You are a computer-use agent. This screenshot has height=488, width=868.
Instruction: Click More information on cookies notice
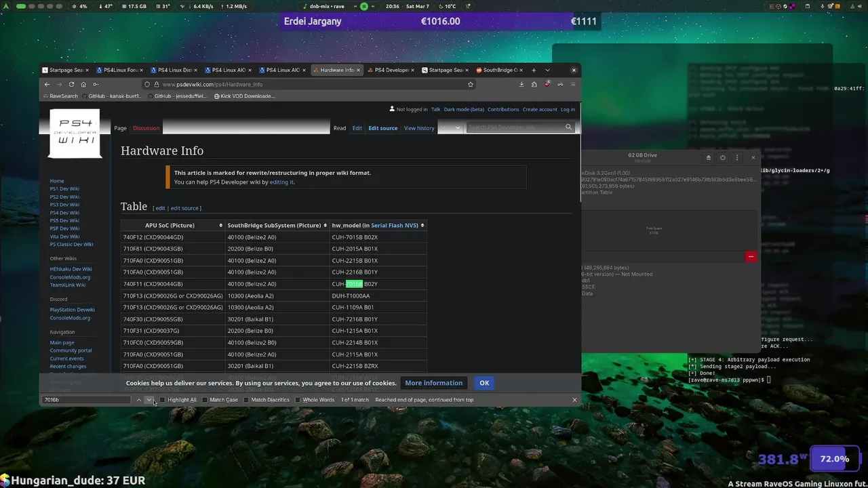point(433,383)
